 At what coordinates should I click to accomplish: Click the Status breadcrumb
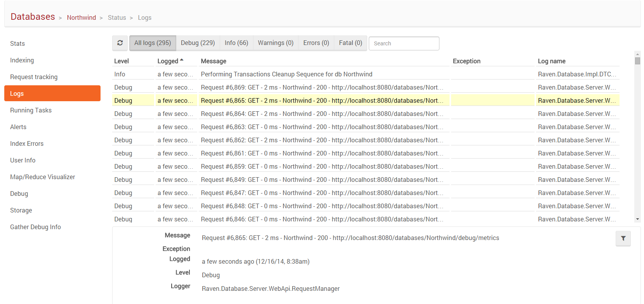[117, 17]
